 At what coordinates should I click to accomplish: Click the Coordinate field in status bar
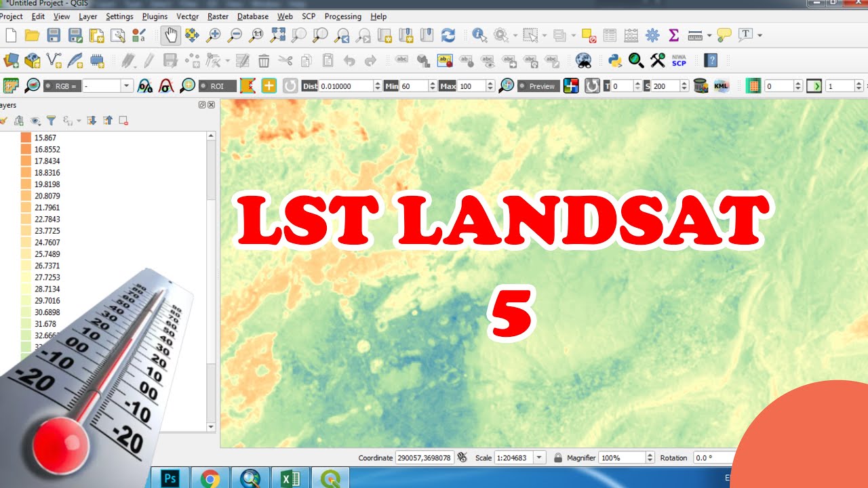pyautogui.click(x=425, y=457)
